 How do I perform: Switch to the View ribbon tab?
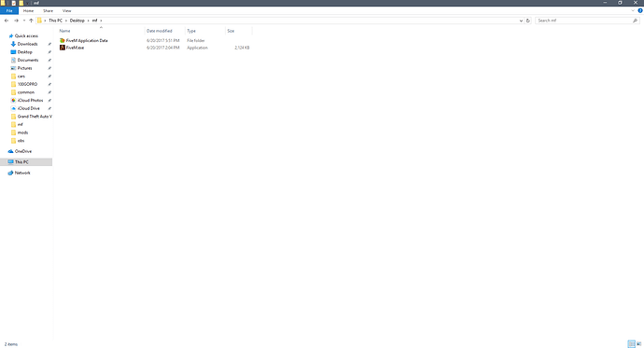tap(66, 10)
